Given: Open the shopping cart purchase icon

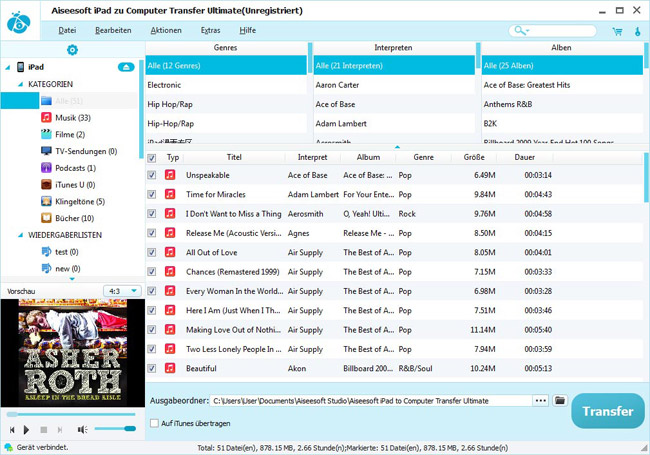Looking at the screenshot, I should click(617, 31).
